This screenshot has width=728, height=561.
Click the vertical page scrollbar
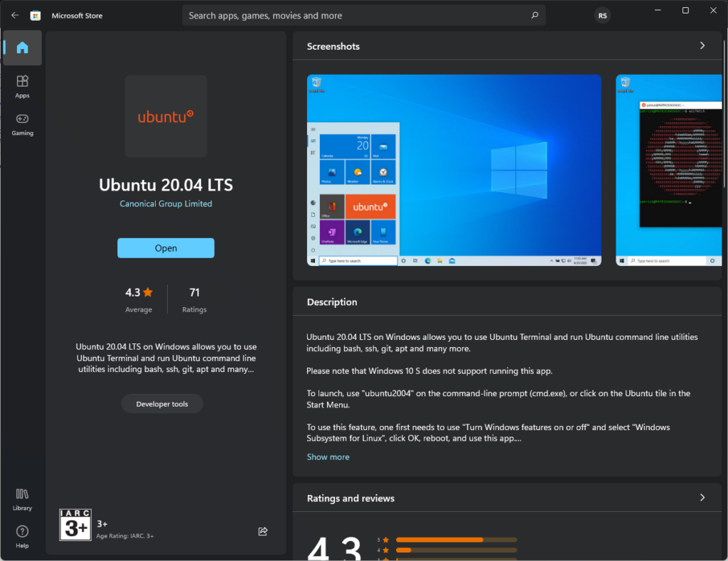click(x=724, y=114)
